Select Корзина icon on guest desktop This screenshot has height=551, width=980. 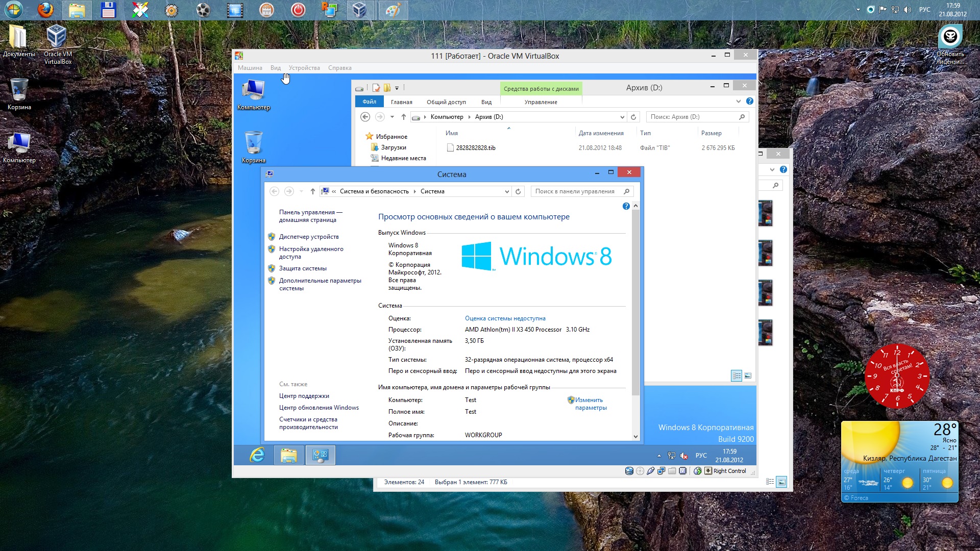point(254,147)
